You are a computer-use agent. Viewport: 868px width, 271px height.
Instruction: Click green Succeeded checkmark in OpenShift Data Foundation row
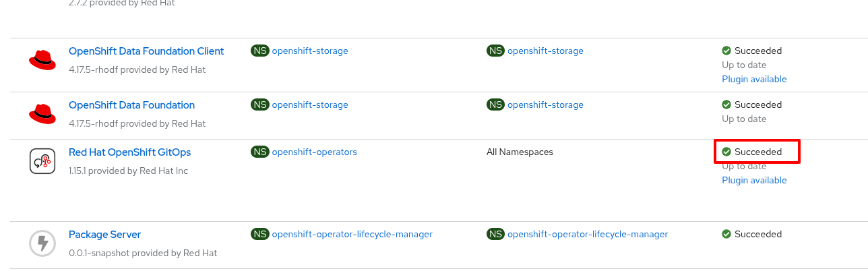(x=726, y=104)
